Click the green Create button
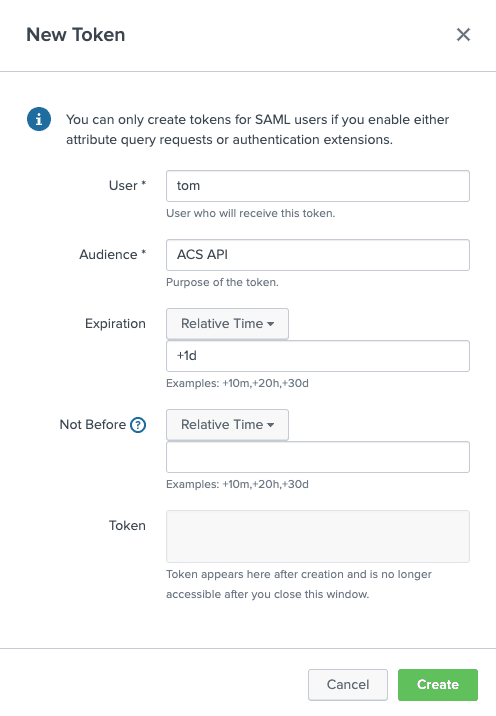 438,684
